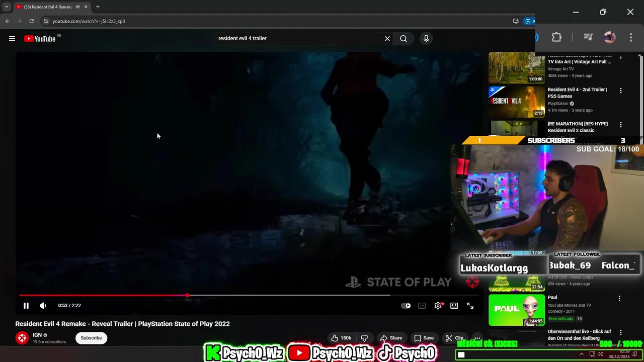Click PlayStation channel name under 2nd Trailer

[557, 104]
